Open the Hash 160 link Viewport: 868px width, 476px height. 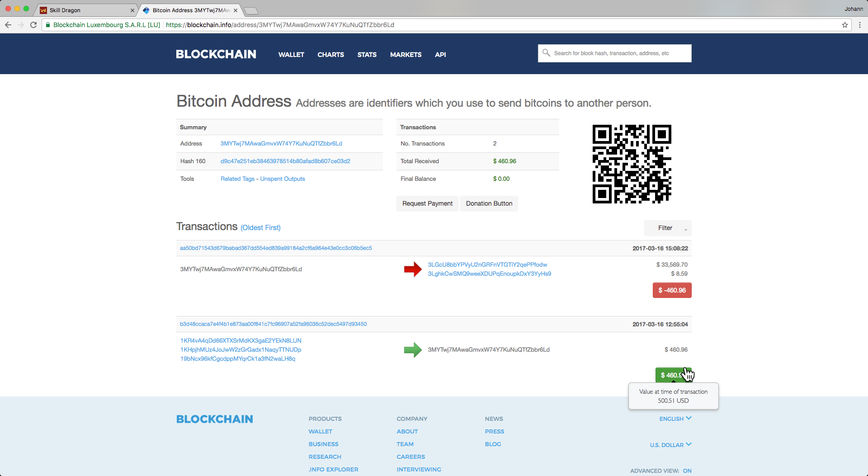coord(285,161)
